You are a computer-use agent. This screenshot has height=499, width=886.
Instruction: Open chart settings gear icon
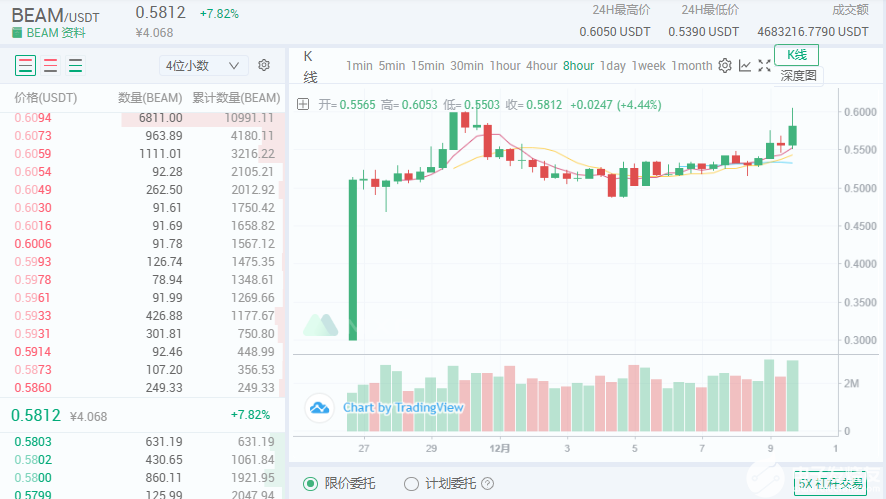tap(725, 66)
